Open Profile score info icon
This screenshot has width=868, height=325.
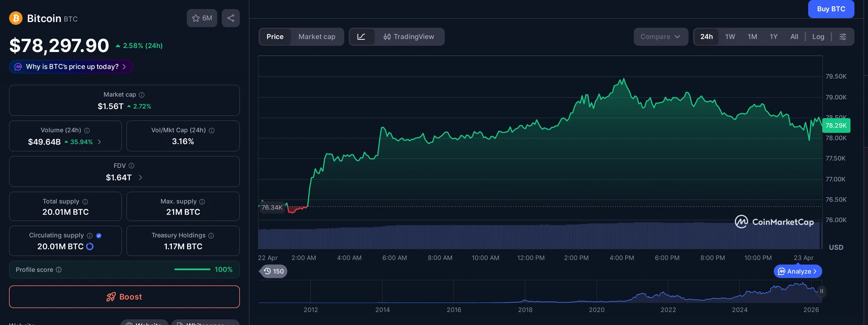click(x=59, y=270)
